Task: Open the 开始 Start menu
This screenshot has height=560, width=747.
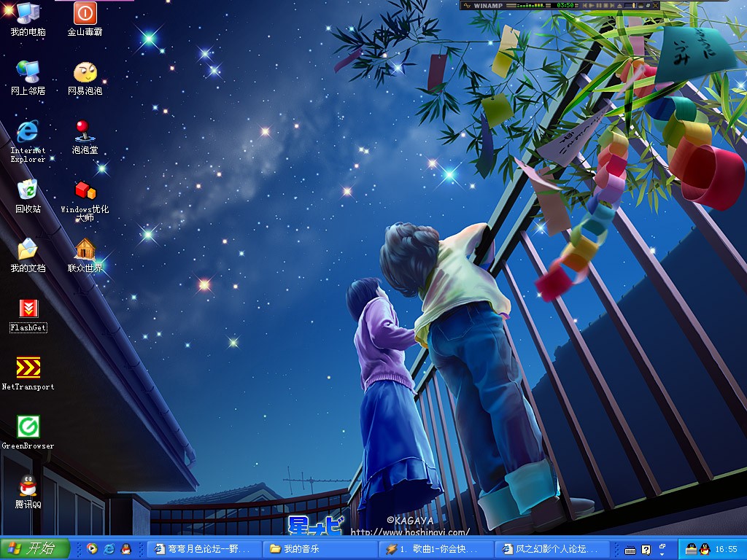Action: (35, 548)
